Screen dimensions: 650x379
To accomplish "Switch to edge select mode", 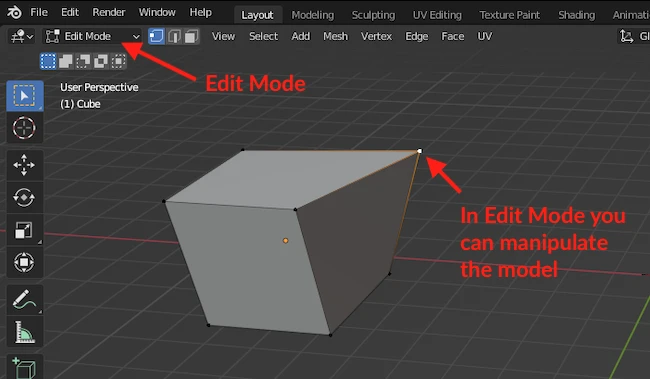I will click(174, 36).
